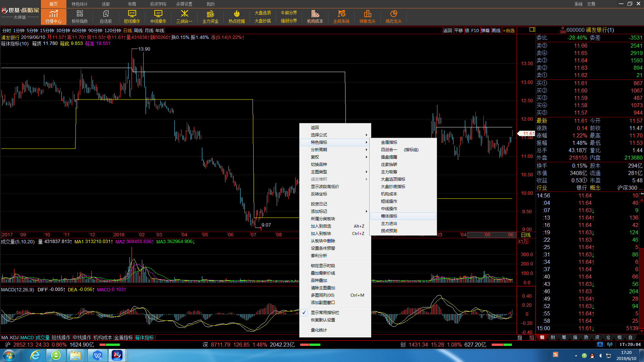The height and width of the screenshot is (362, 644).
Task: Click the blue 买 buy status icon
Action: point(600,344)
